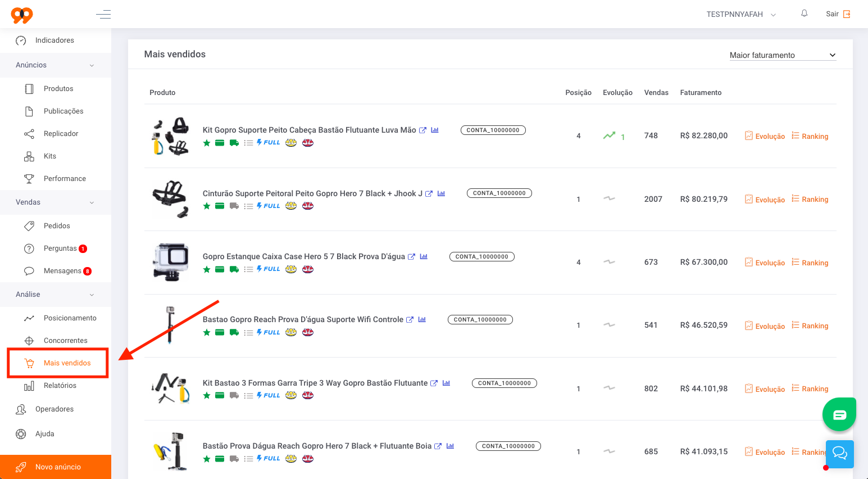The width and height of the screenshot is (868, 479).
Task: Open chart icon for Bastão Prova Dágua Reach
Action: click(x=450, y=446)
